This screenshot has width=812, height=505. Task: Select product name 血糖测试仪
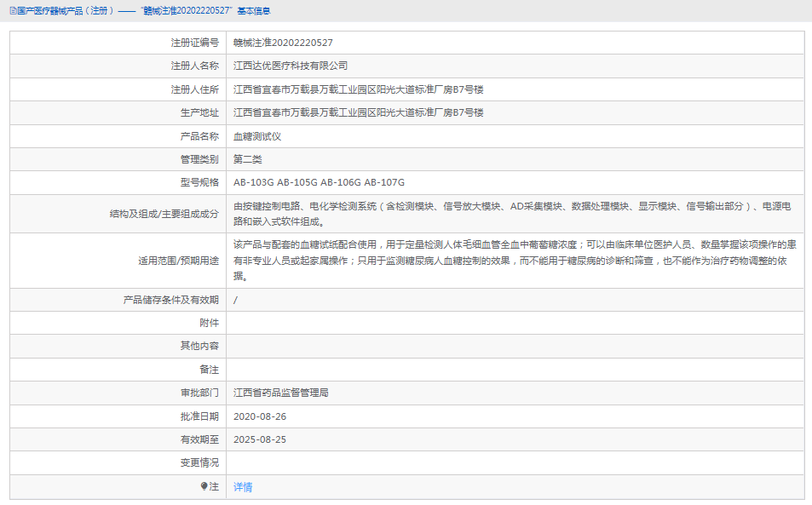[256, 136]
